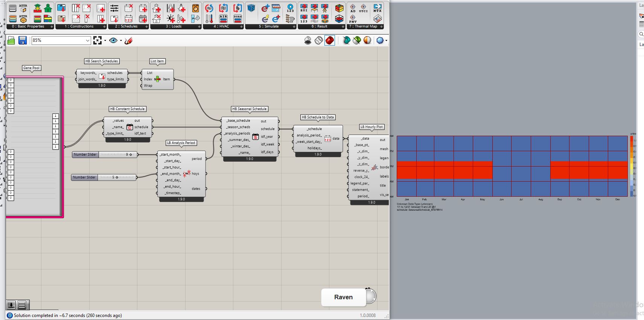Open the dropdown arrow next to the Zoom Extents icon

click(x=105, y=40)
